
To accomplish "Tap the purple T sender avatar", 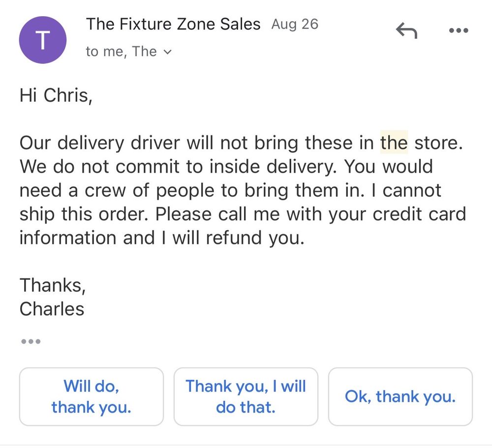I will pyautogui.click(x=42, y=40).
